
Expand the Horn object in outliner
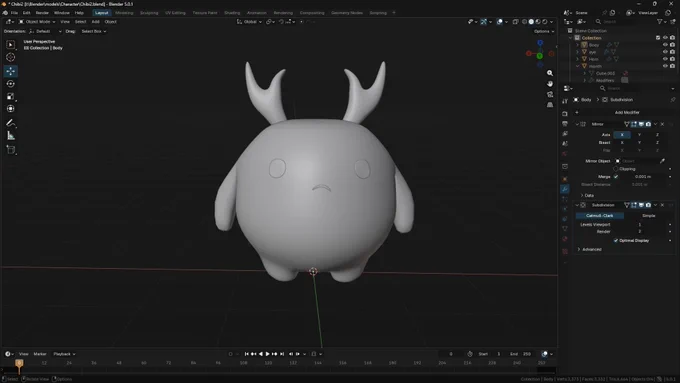click(577, 59)
